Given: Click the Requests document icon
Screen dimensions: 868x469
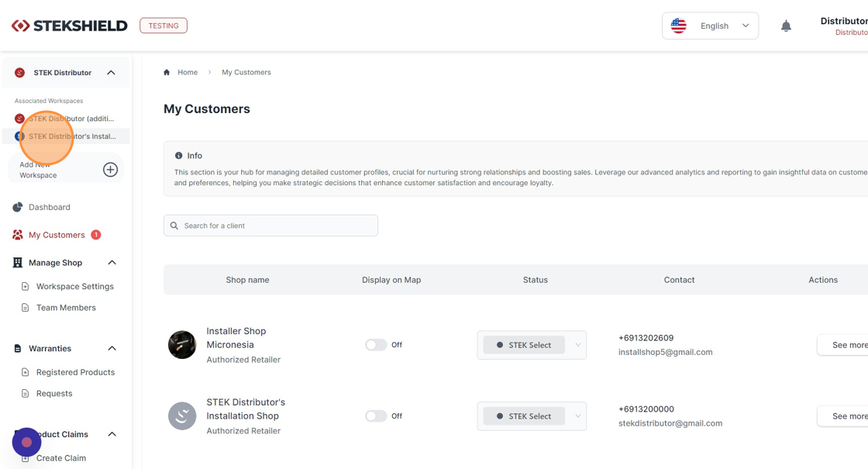Looking at the screenshot, I should click(25, 393).
